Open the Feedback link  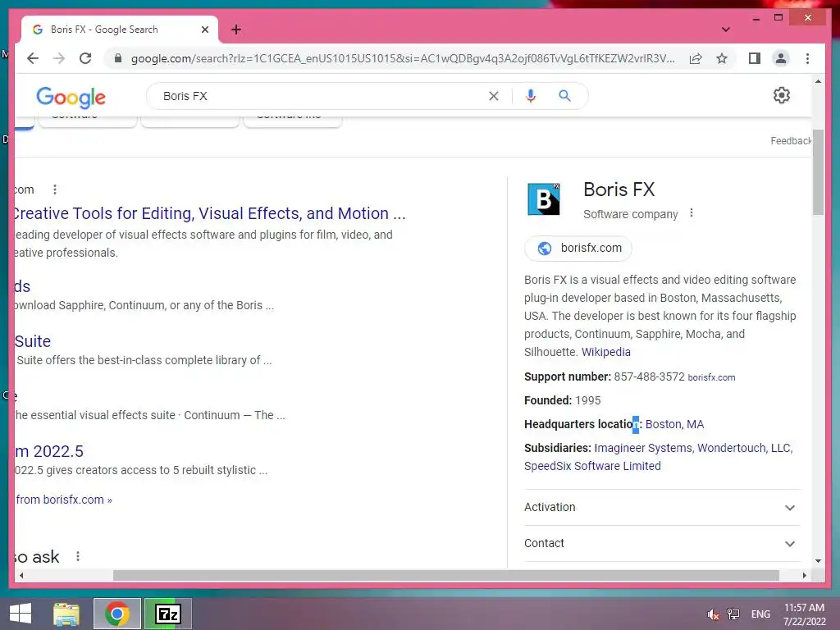click(791, 141)
